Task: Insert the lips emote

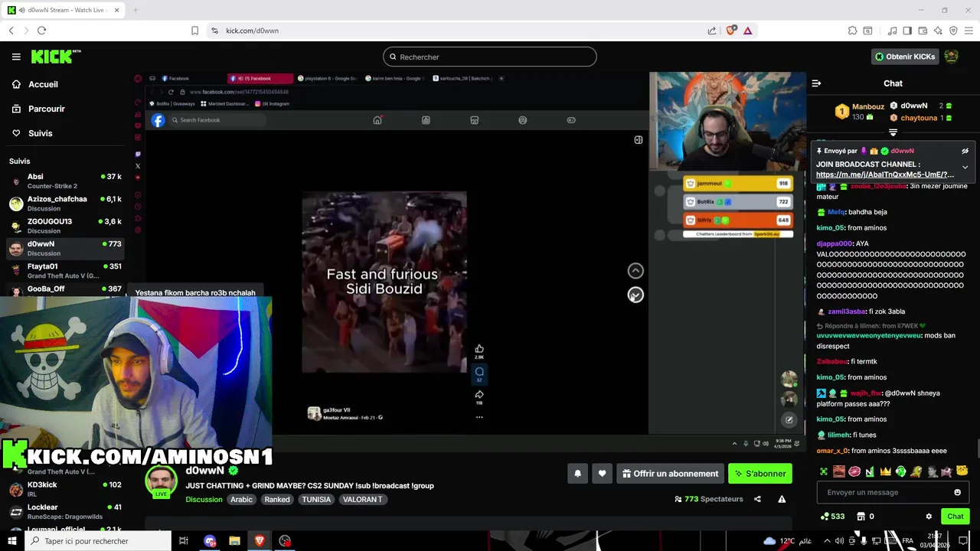Action: click(x=854, y=471)
